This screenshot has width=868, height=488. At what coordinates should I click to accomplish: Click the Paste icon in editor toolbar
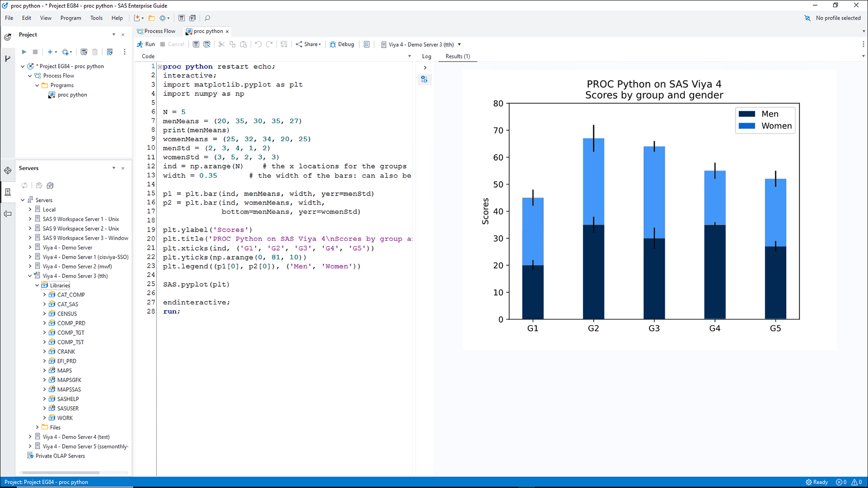tap(244, 44)
